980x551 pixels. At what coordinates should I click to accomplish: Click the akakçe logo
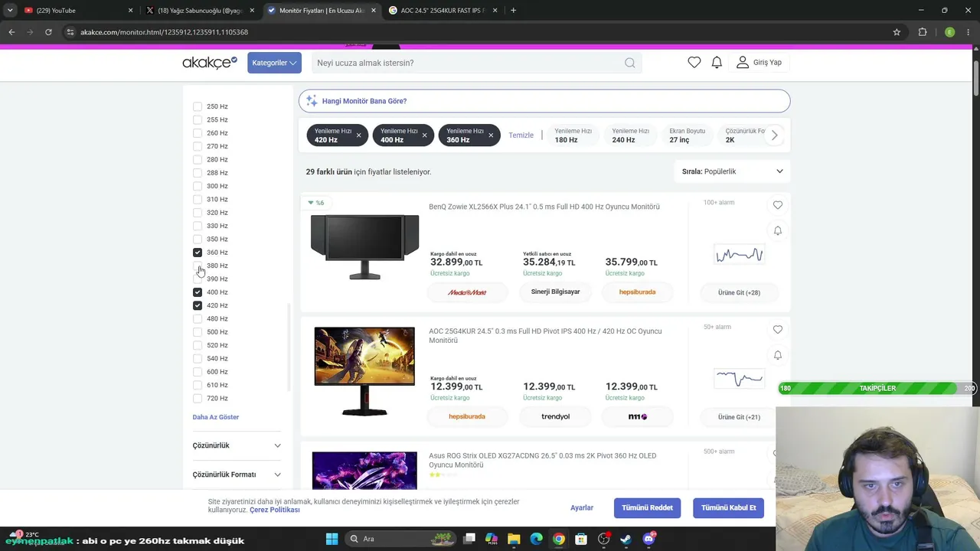(210, 63)
